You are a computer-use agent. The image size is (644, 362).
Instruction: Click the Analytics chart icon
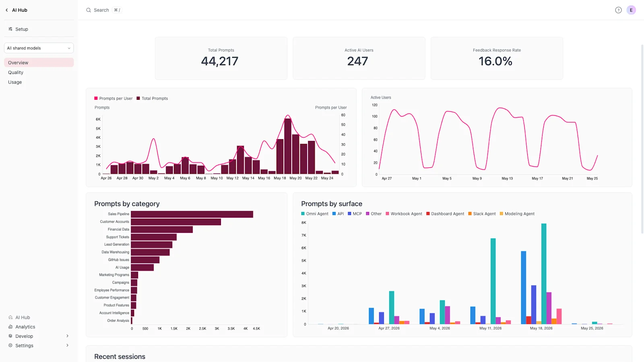coord(10,327)
